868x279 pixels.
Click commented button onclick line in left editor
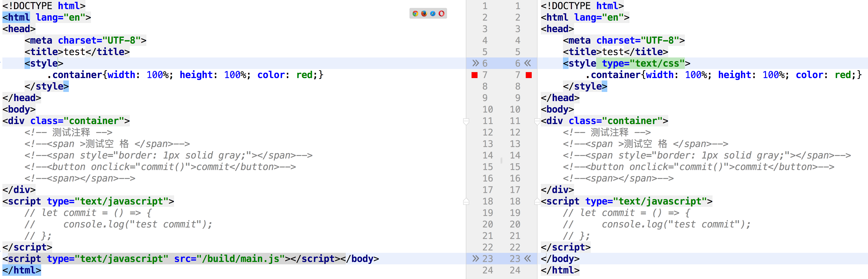160,167
